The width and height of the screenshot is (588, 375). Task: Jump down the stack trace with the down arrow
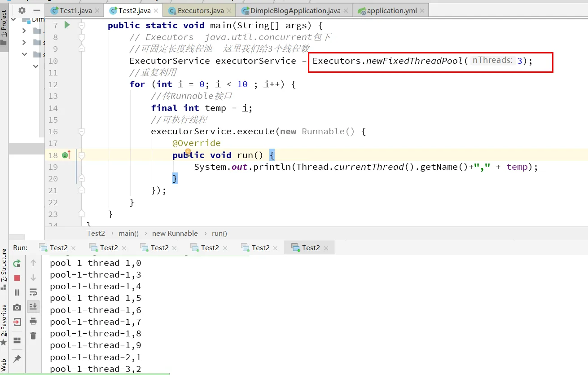click(33, 278)
